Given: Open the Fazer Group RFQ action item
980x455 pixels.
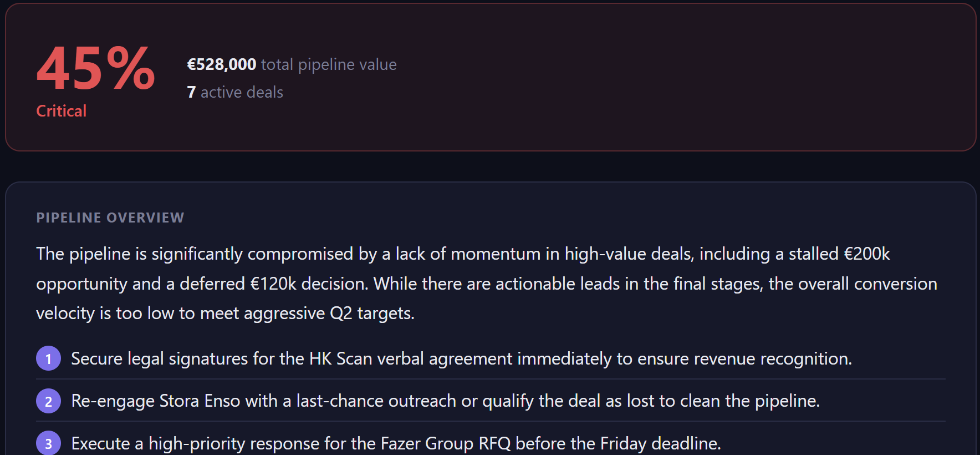Looking at the screenshot, I should [396, 443].
